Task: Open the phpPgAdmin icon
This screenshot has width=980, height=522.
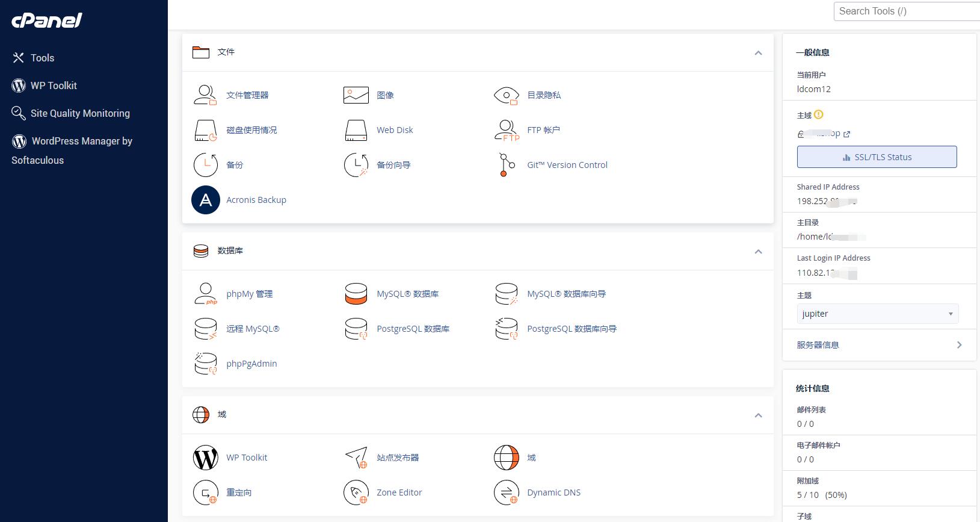Action: point(205,364)
